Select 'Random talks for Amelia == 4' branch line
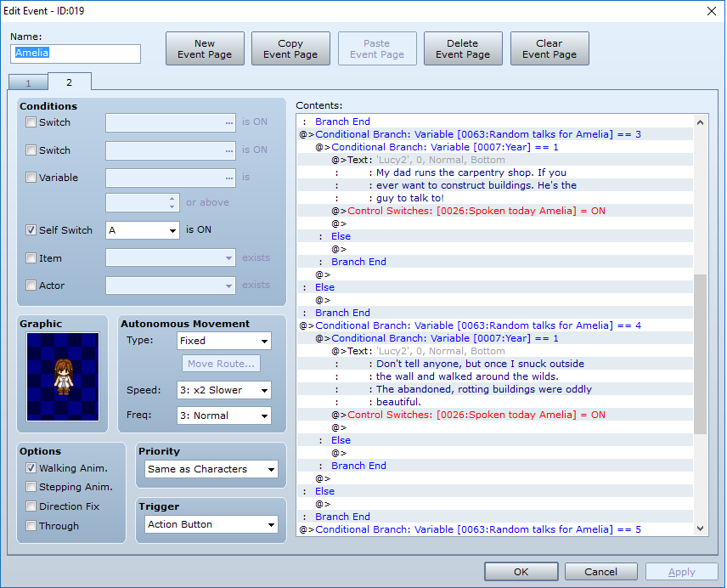The width and height of the screenshot is (727, 588). coord(496,325)
